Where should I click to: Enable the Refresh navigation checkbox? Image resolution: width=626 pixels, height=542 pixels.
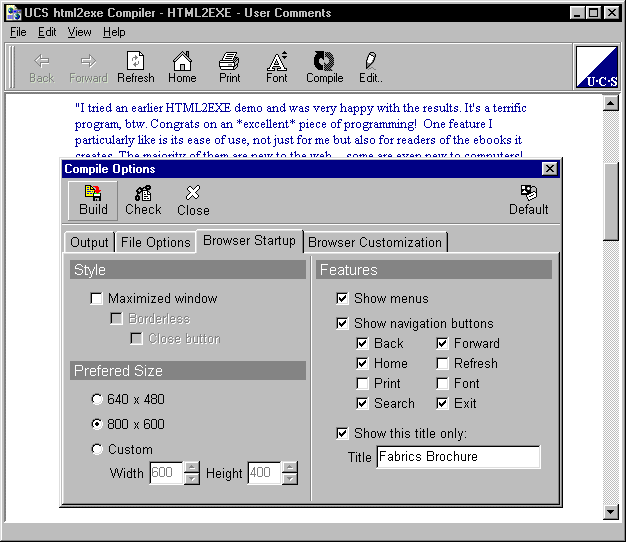[x=442, y=363]
